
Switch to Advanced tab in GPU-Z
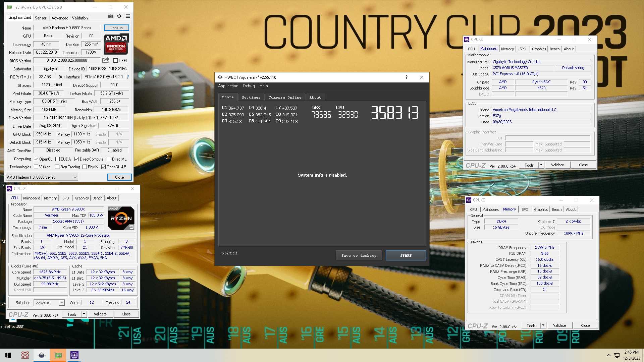[60, 18]
